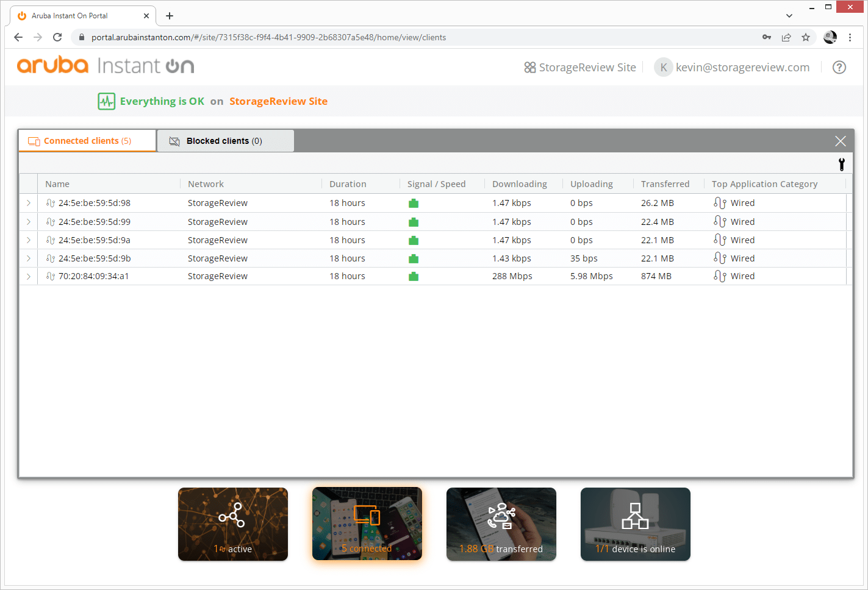Viewport: 868px width, 590px height.
Task: Close the Aruba Instant On Portal tab
Action: tap(146, 16)
